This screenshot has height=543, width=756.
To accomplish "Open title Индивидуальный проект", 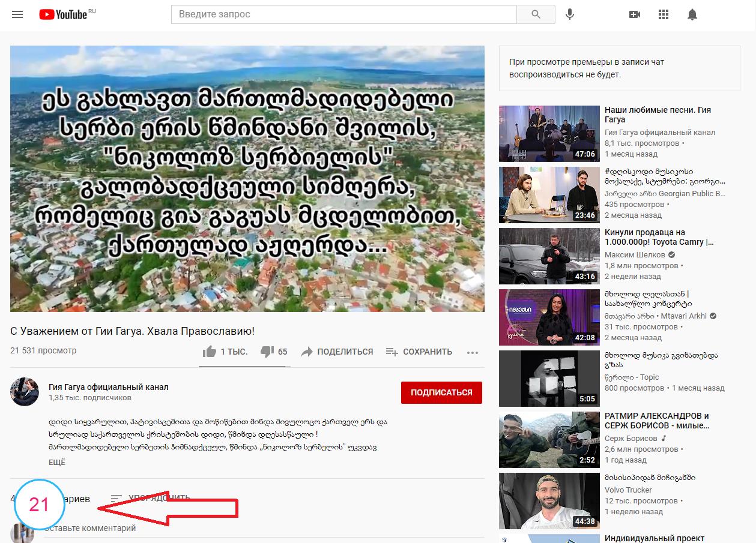I will (655, 538).
